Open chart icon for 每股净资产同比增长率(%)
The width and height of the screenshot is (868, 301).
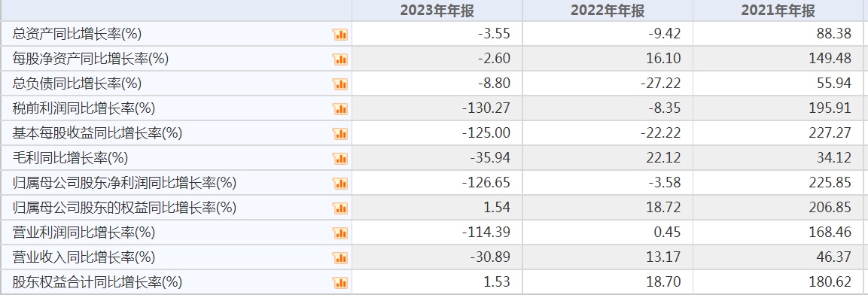(340, 59)
